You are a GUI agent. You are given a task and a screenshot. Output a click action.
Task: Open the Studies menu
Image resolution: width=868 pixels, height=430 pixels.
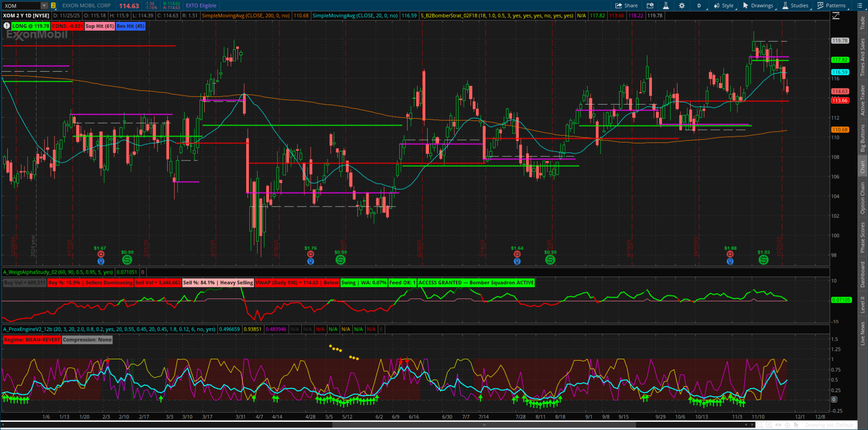[x=795, y=5]
